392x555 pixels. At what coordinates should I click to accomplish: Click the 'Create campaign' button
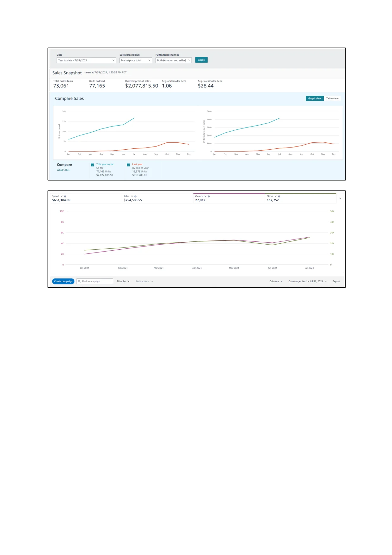pyautogui.click(x=63, y=281)
